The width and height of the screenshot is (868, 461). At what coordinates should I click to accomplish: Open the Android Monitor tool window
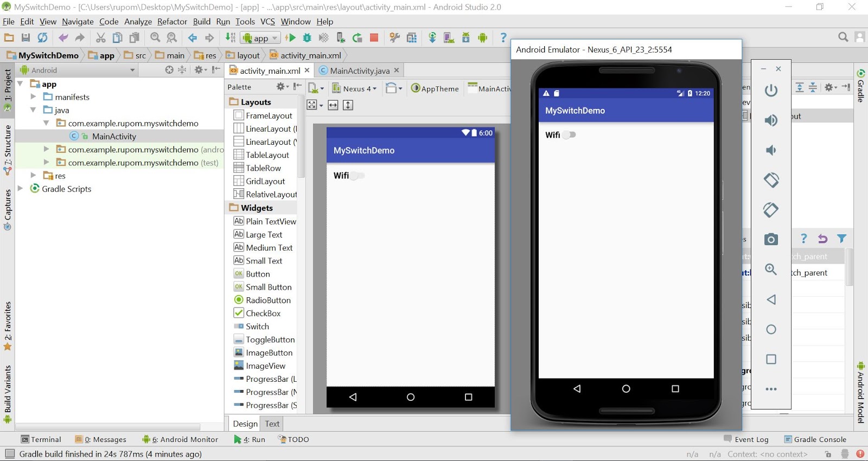coord(180,439)
